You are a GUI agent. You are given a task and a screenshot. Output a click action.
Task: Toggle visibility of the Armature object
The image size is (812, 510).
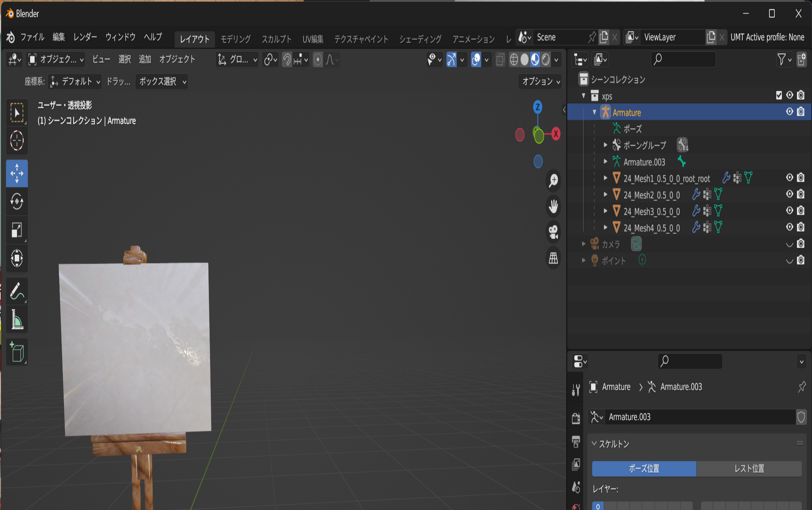point(789,112)
